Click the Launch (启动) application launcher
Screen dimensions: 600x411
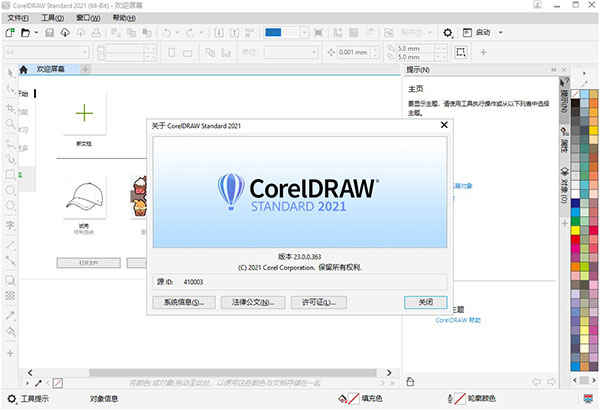(x=476, y=33)
